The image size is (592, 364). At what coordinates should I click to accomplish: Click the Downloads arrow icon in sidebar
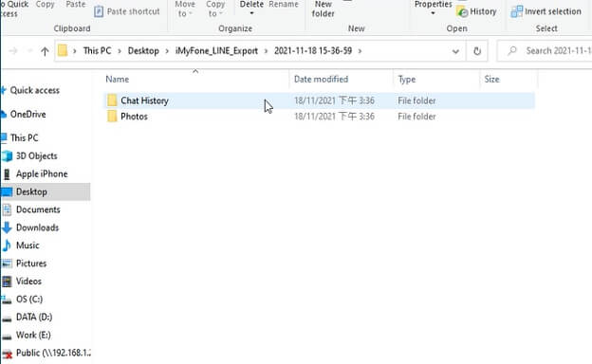click(7, 227)
